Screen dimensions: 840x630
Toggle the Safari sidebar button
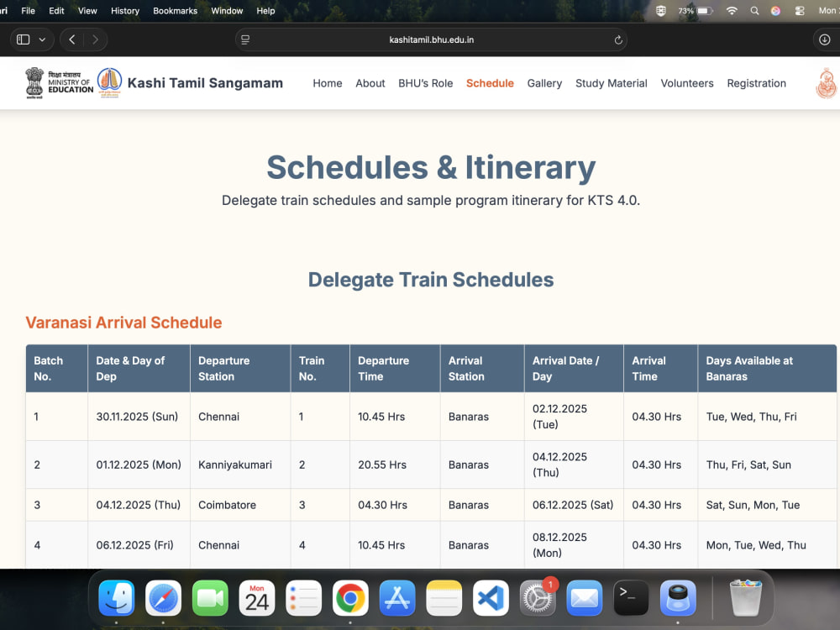(23, 39)
